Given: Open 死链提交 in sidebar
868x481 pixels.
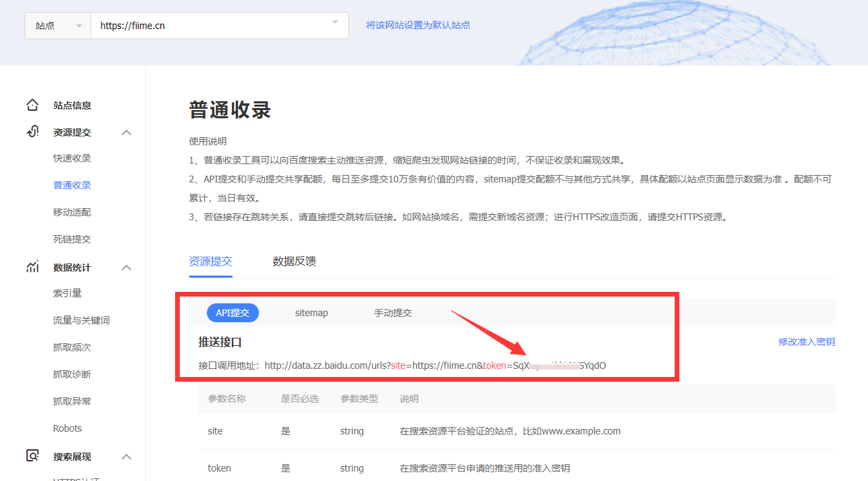Looking at the screenshot, I should 72,239.
